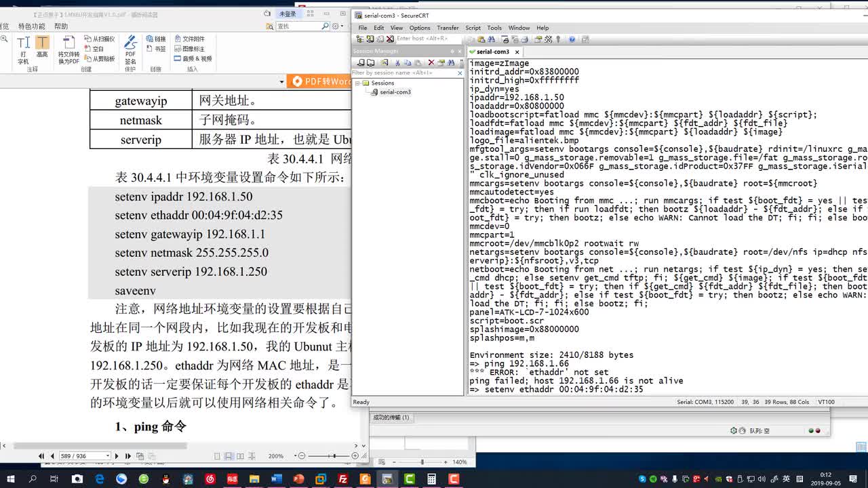Open PDF Sign tool
Viewport: 868px width, 488px height.
(130, 50)
